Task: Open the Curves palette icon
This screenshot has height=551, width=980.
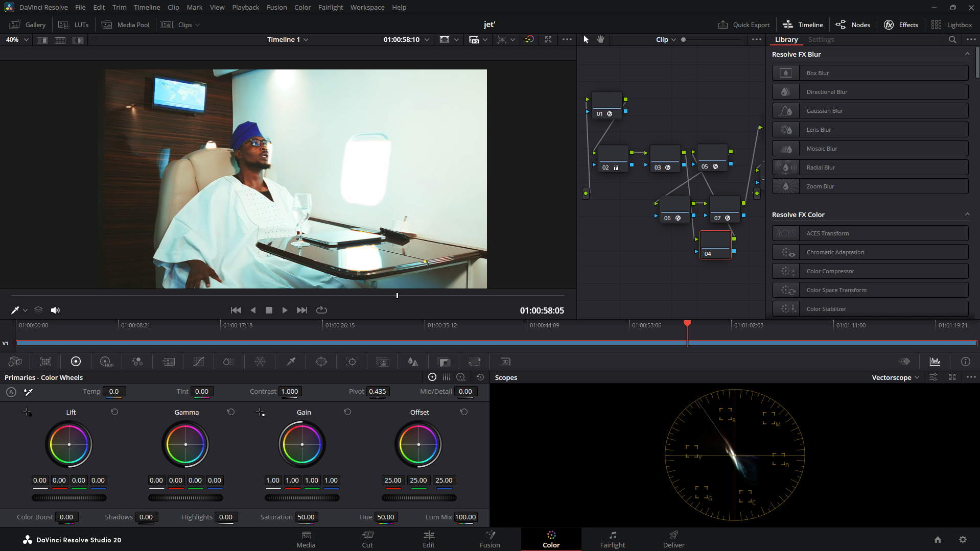Action: 199,362
